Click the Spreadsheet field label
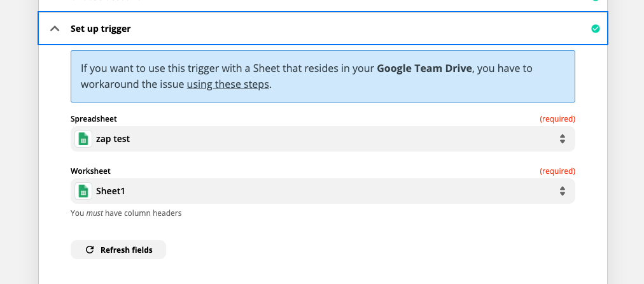Screen dimensions: 644x284 [x=94, y=119]
